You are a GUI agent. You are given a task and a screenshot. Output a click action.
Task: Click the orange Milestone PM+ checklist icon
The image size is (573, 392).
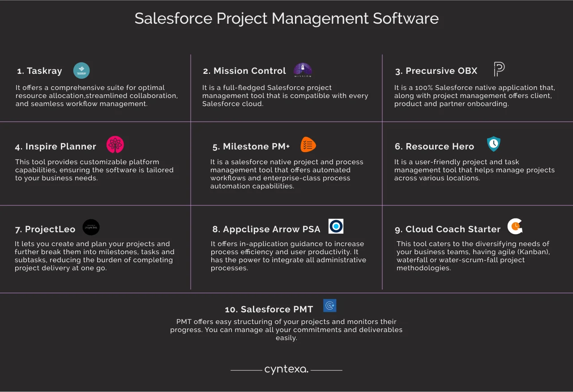pyautogui.click(x=308, y=144)
